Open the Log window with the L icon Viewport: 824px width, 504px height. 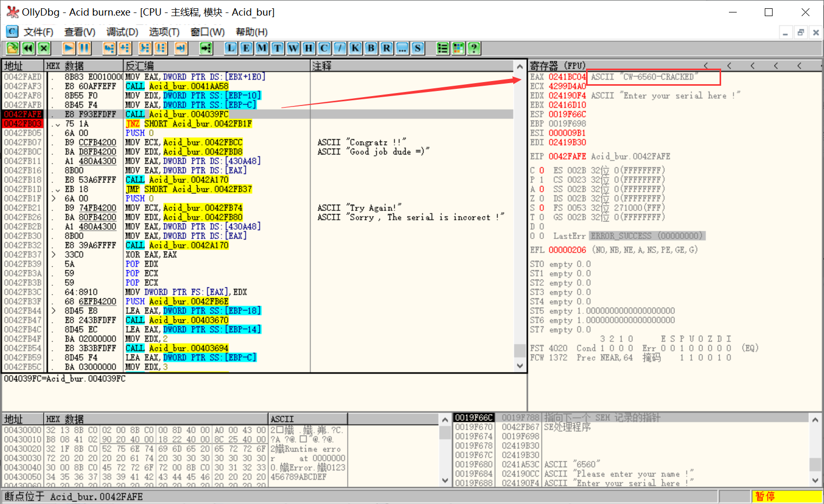(x=231, y=48)
